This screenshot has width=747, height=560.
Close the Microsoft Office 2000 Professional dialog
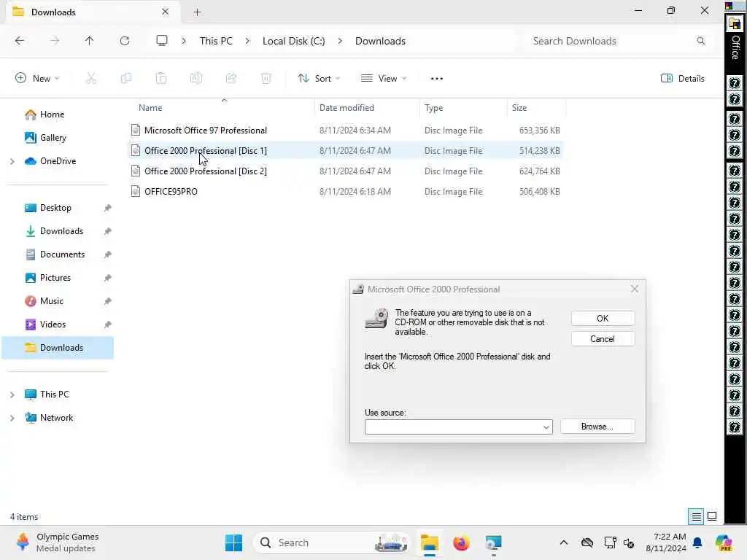634,289
